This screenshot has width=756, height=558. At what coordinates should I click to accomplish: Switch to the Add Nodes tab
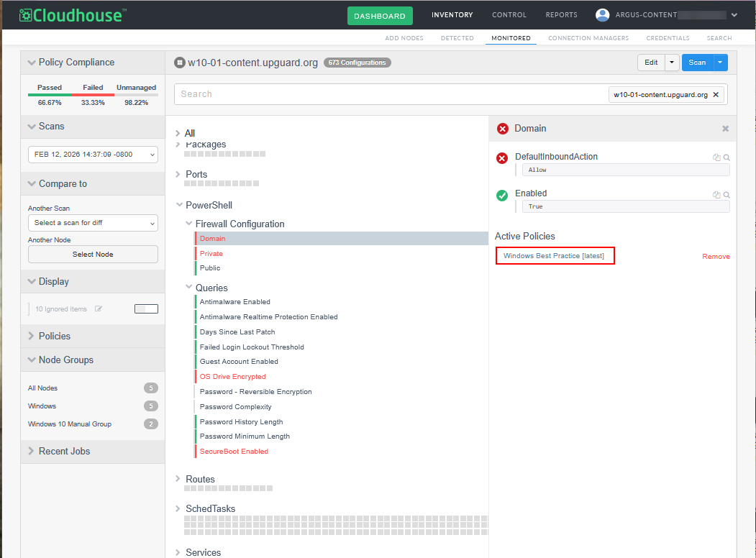point(404,38)
